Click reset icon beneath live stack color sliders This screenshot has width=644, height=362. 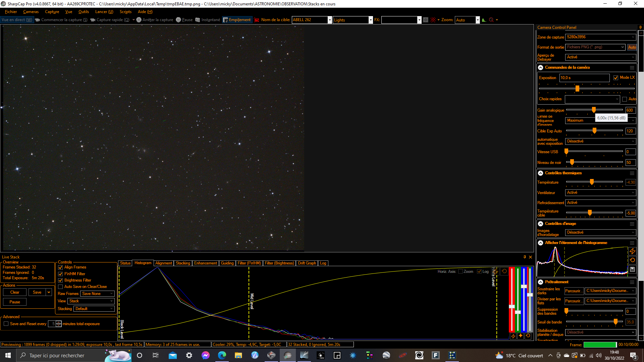pos(528,336)
